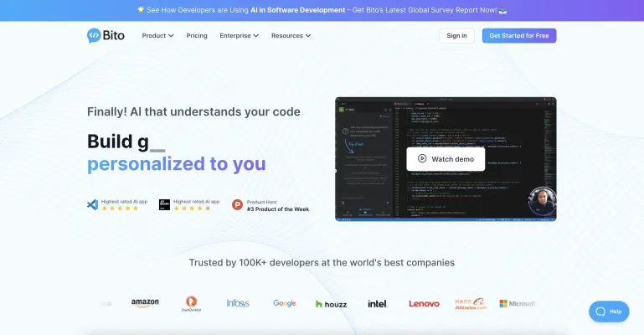Expand the Resources dropdown menu

click(x=291, y=36)
